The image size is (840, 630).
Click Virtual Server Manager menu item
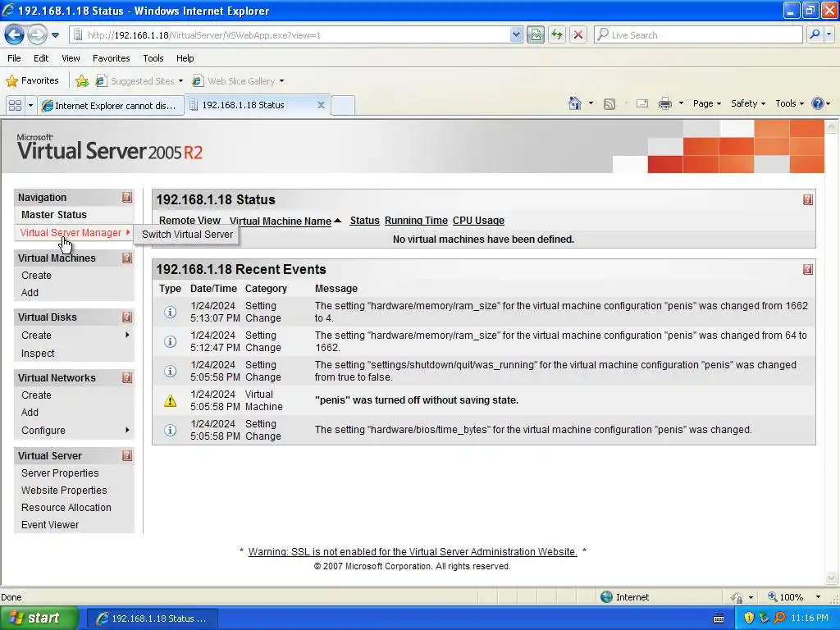coord(74,232)
